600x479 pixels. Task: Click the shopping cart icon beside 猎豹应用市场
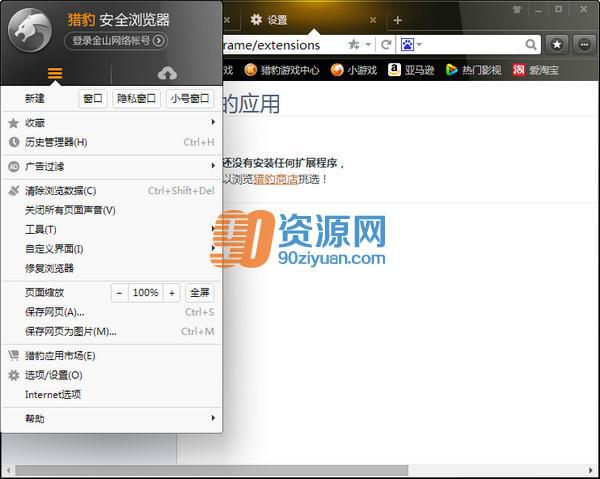[x=14, y=355]
